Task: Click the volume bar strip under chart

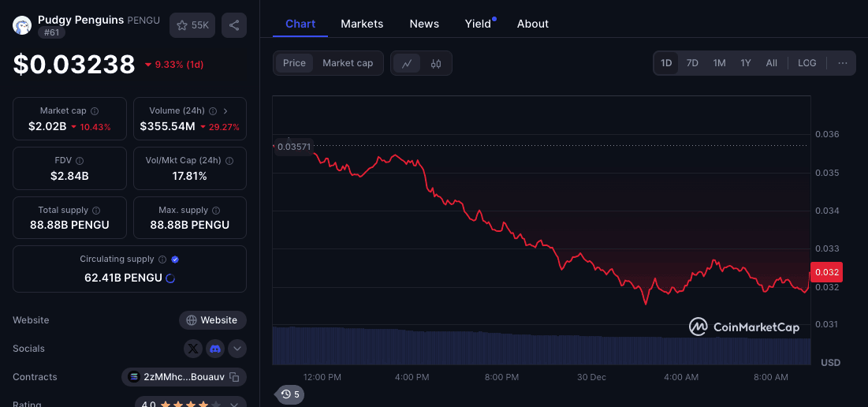Action: click(541, 345)
